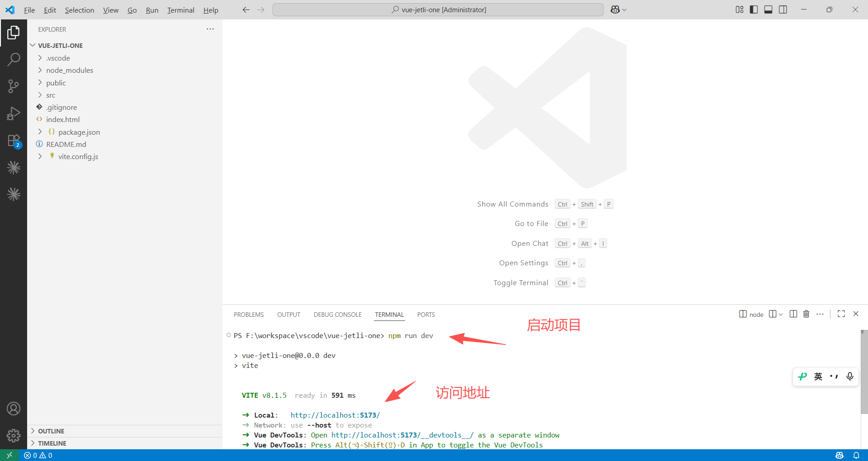Switch to the OUTPUT tab
The height and width of the screenshot is (461, 868).
coord(289,315)
